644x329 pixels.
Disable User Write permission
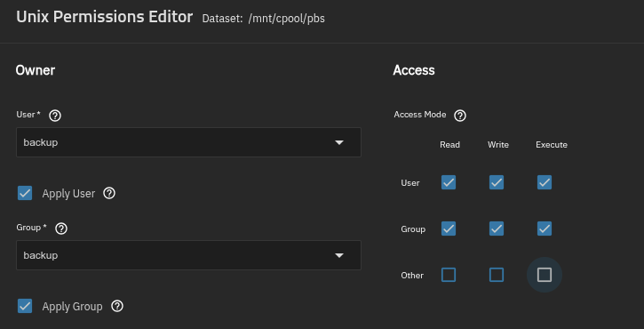[x=497, y=182]
